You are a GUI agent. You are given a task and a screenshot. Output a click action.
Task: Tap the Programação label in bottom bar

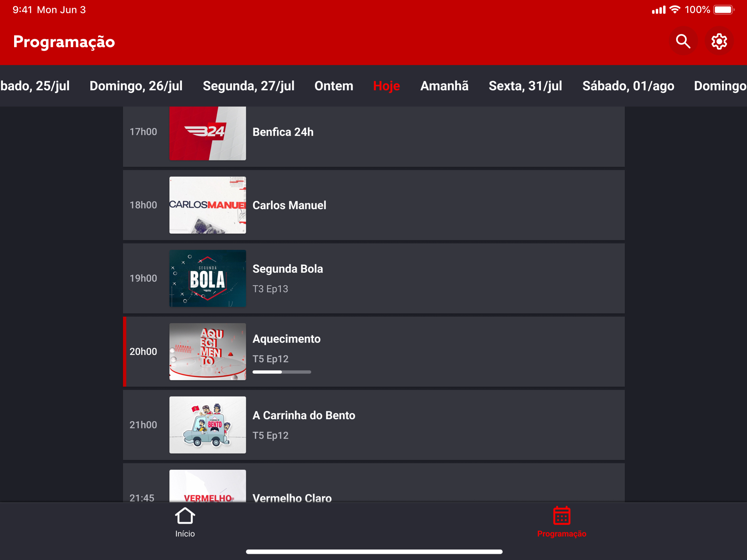coord(562,534)
